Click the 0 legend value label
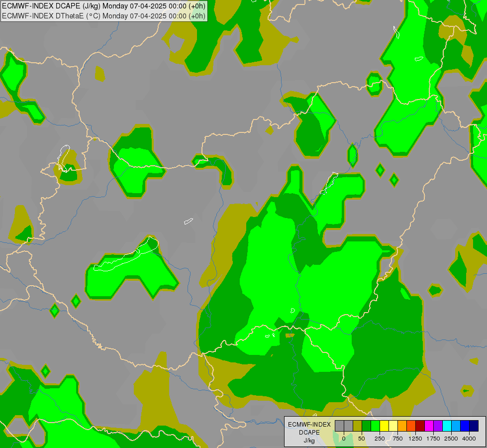 [x=344, y=439]
